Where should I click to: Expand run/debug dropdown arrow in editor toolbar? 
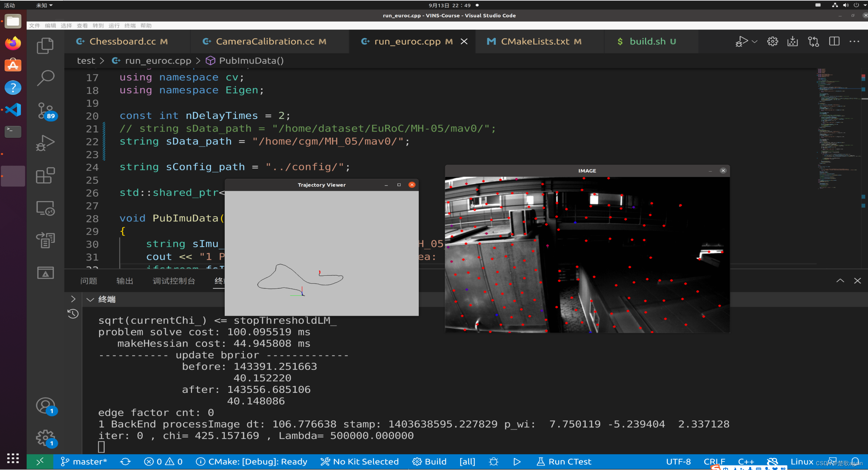[x=755, y=42]
